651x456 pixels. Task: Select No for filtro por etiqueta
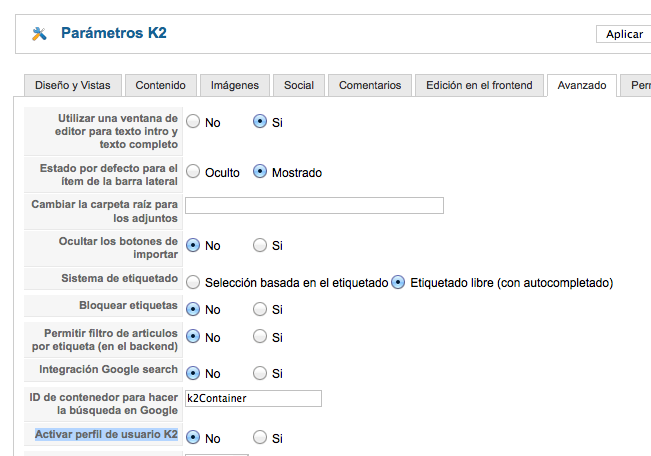click(x=193, y=336)
